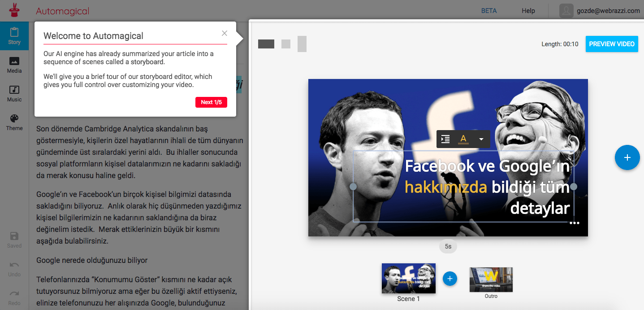Open the Media panel

coord(14,65)
